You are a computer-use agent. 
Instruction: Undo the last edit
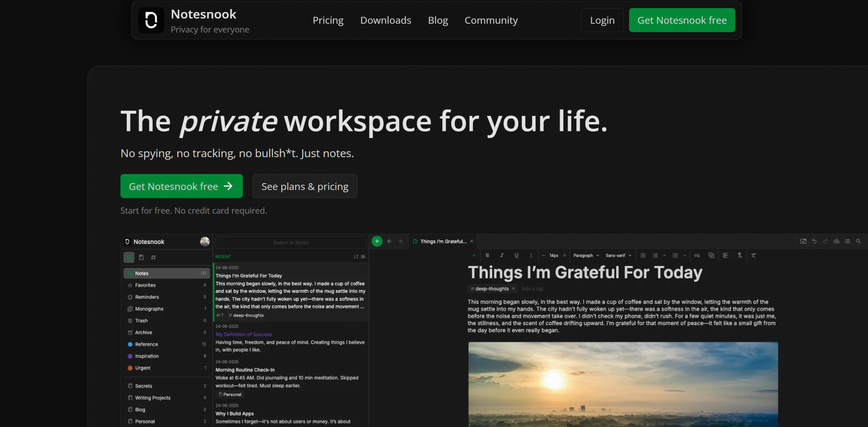pyautogui.click(x=814, y=241)
